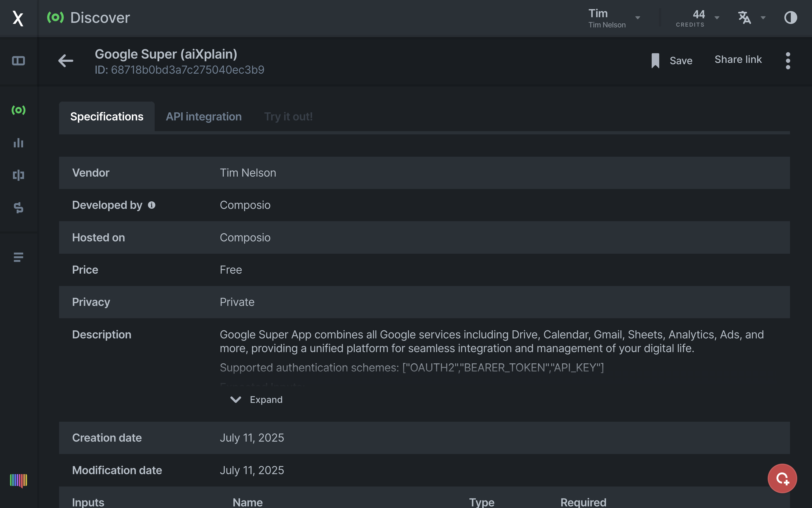Click the info icon beside Developed by

(x=152, y=205)
